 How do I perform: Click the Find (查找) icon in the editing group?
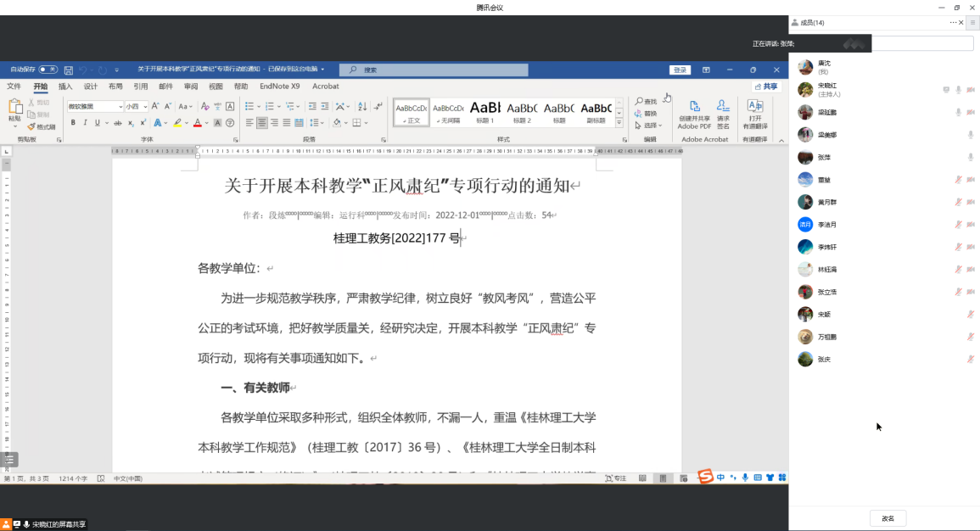point(646,101)
